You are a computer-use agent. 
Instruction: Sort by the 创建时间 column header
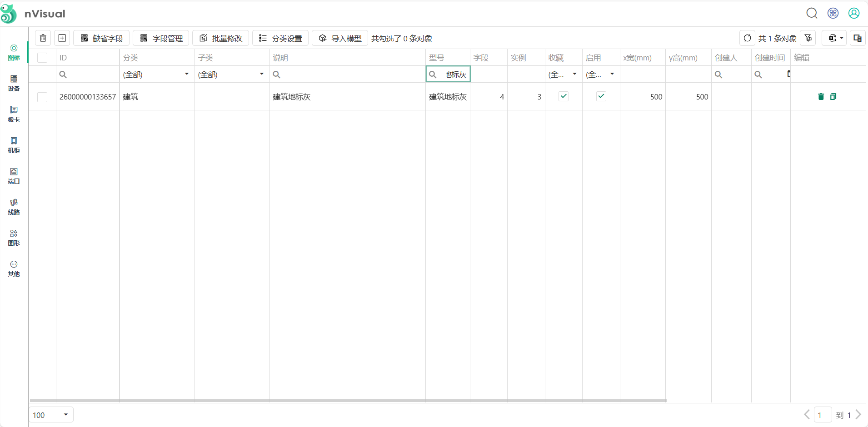(x=771, y=58)
